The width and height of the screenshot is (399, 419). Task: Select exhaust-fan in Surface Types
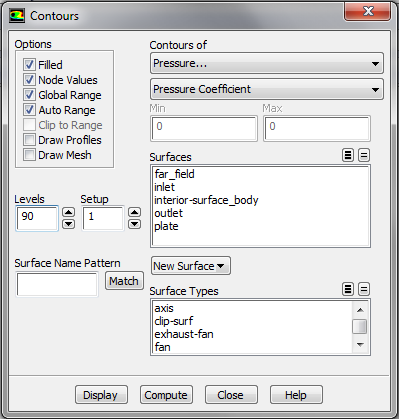click(x=184, y=334)
